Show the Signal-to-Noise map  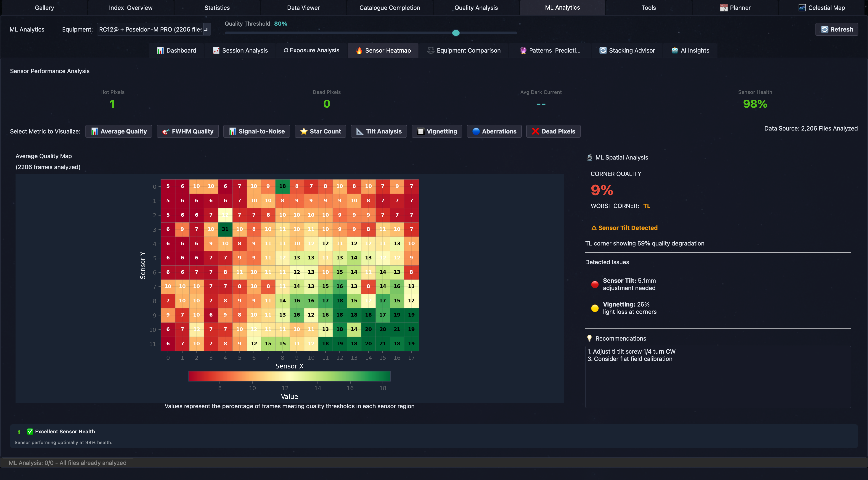(x=257, y=131)
